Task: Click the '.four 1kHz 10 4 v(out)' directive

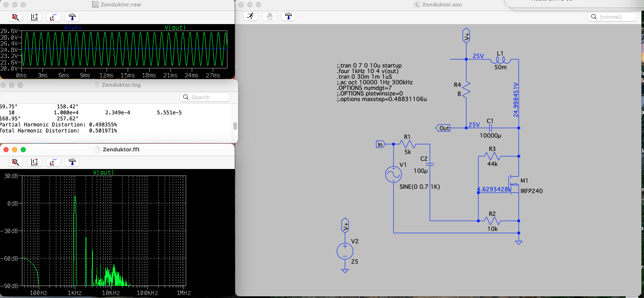Action: click(x=368, y=71)
